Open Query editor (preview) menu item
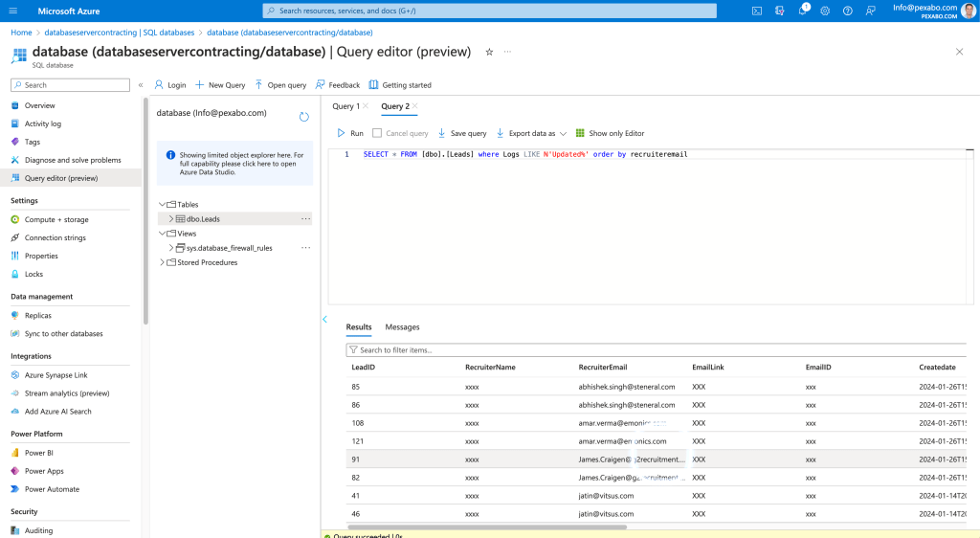Image resolution: width=980 pixels, height=538 pixels. click(x=61, y=178)
